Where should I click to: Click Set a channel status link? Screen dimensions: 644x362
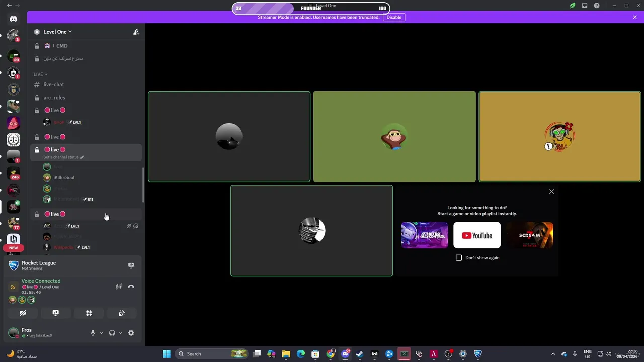click(61, 157)
